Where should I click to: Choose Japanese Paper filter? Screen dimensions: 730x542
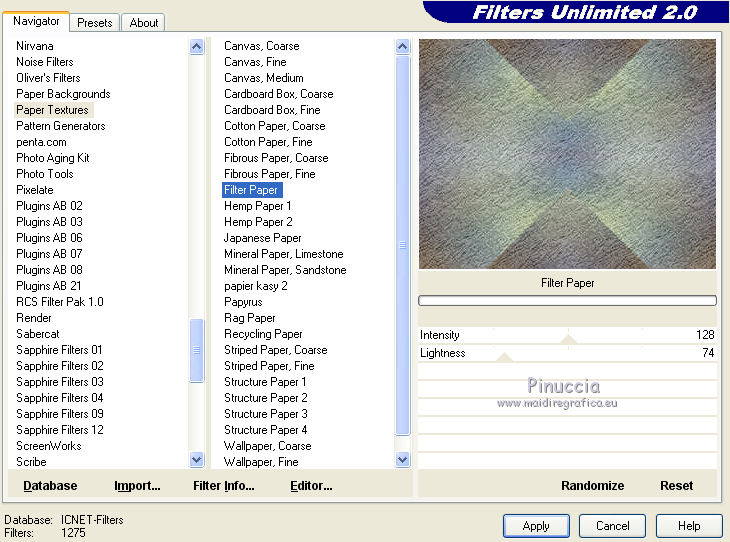[263, 238]
